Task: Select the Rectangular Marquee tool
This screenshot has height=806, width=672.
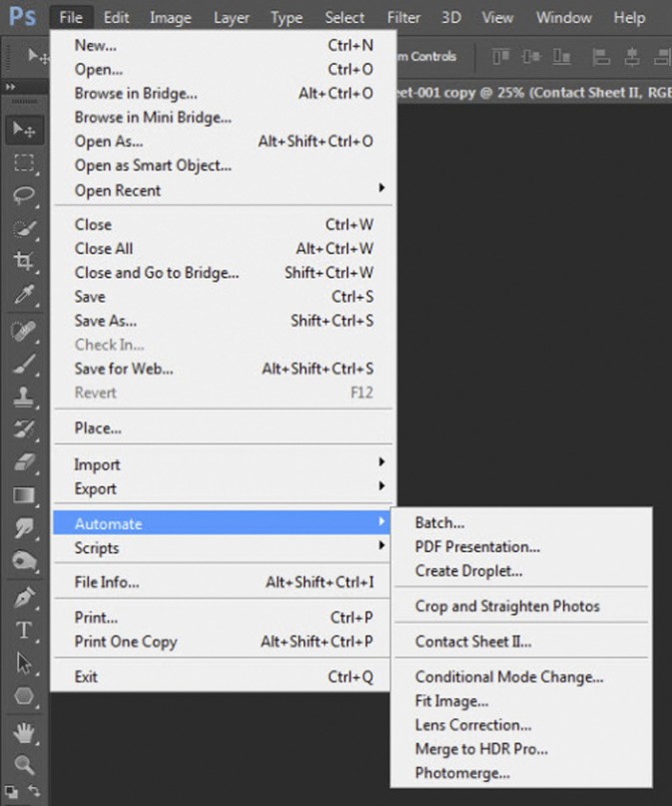Action: coord(24,163)
